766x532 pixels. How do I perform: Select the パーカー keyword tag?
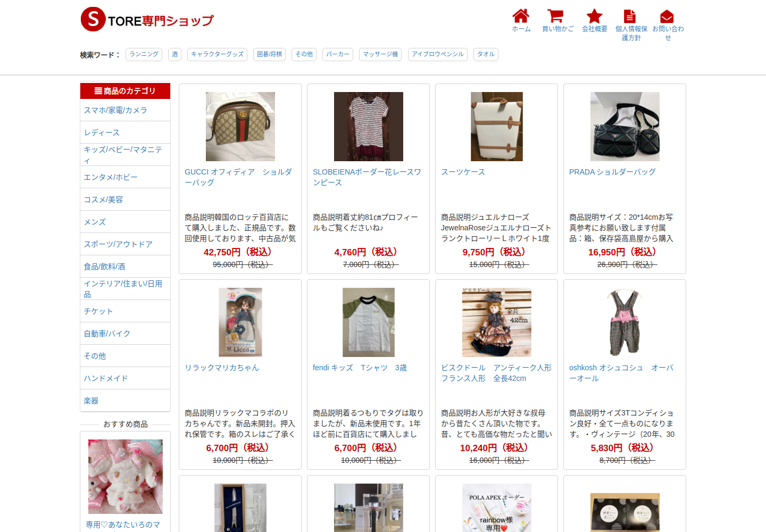point(338,54)
